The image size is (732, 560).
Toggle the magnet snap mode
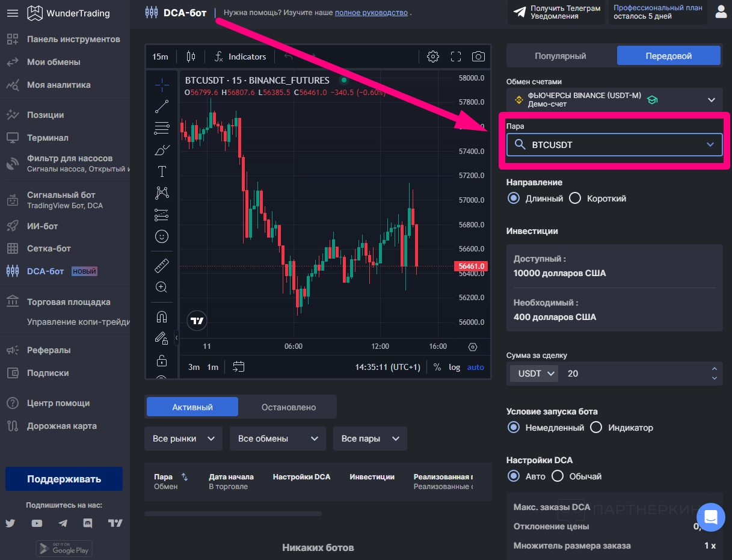162,316
